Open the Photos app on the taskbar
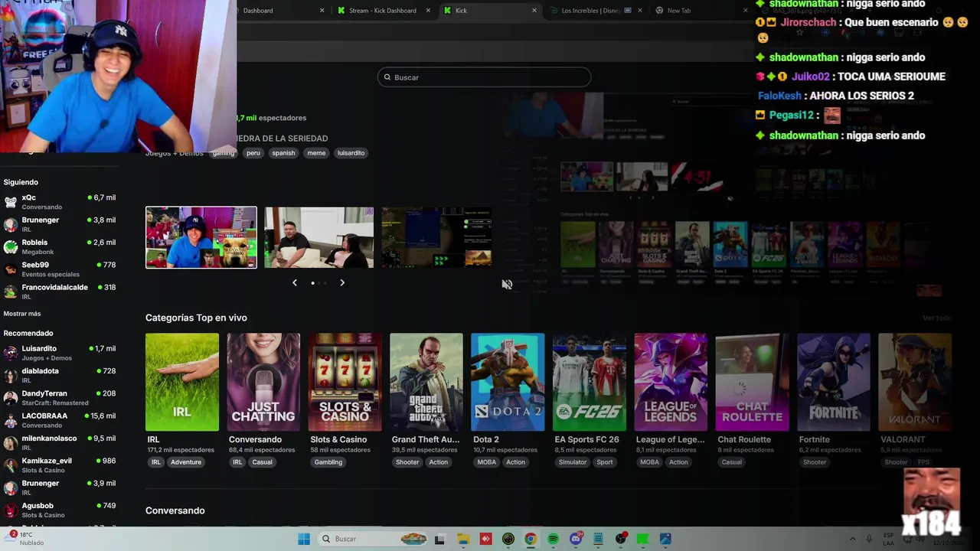Viewport: 980px width, 551px height. (665, 539)
